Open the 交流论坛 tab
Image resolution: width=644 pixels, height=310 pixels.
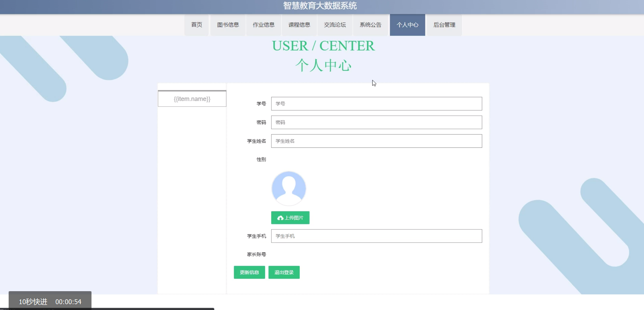(335, 25)
